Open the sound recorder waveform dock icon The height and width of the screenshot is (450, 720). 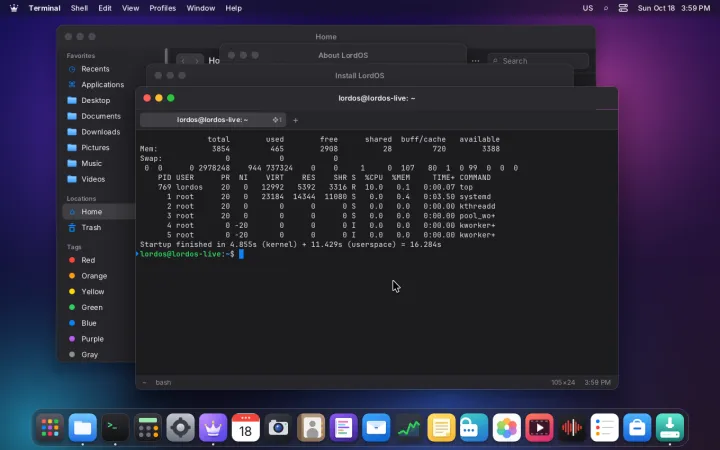tap(572, 428)
